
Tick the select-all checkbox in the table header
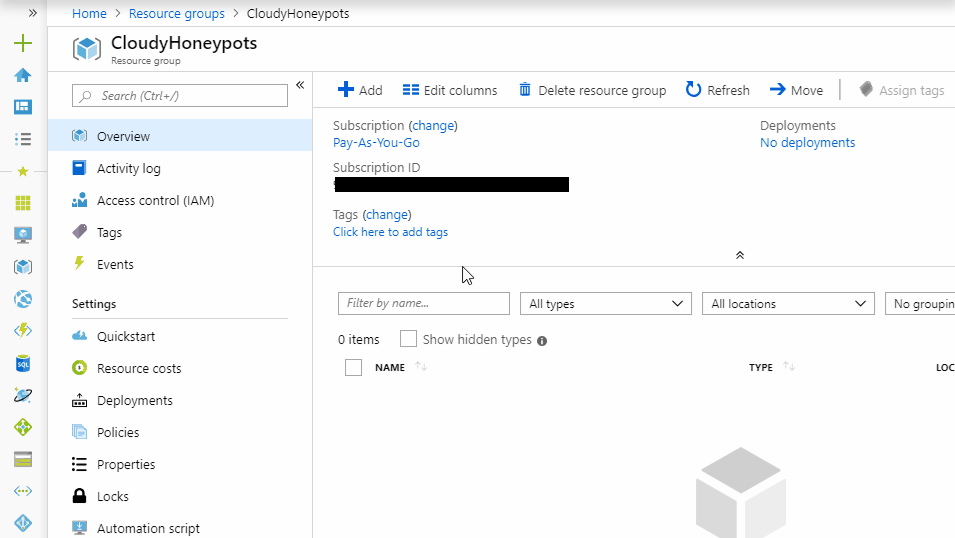click(x=353, y=367)
